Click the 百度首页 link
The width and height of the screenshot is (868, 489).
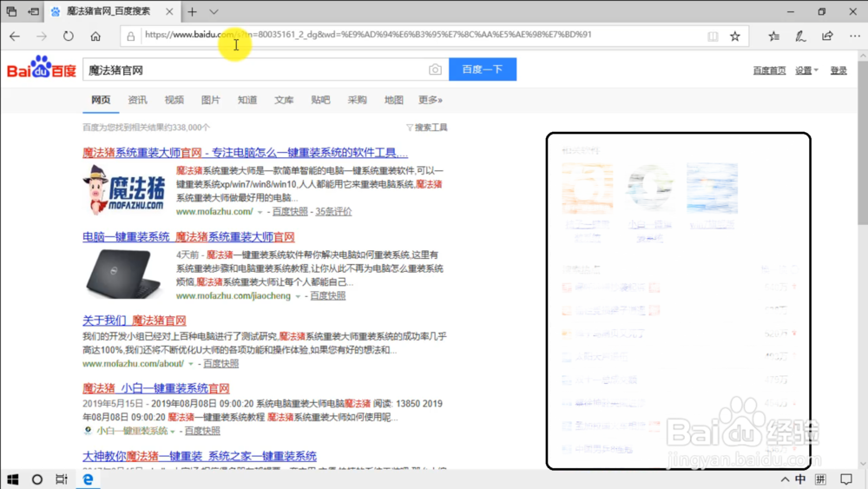[769, 70]
